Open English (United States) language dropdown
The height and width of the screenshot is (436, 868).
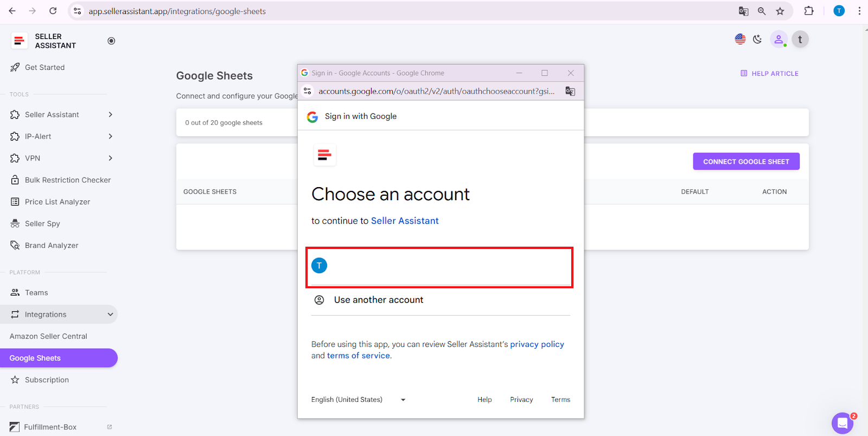point(359,400)
